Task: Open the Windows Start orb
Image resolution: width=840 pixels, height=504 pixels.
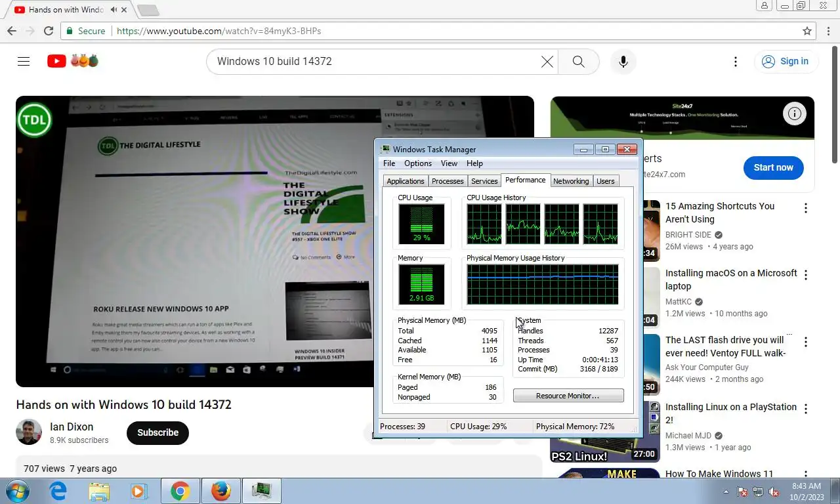Action: (x=18, y=491)
